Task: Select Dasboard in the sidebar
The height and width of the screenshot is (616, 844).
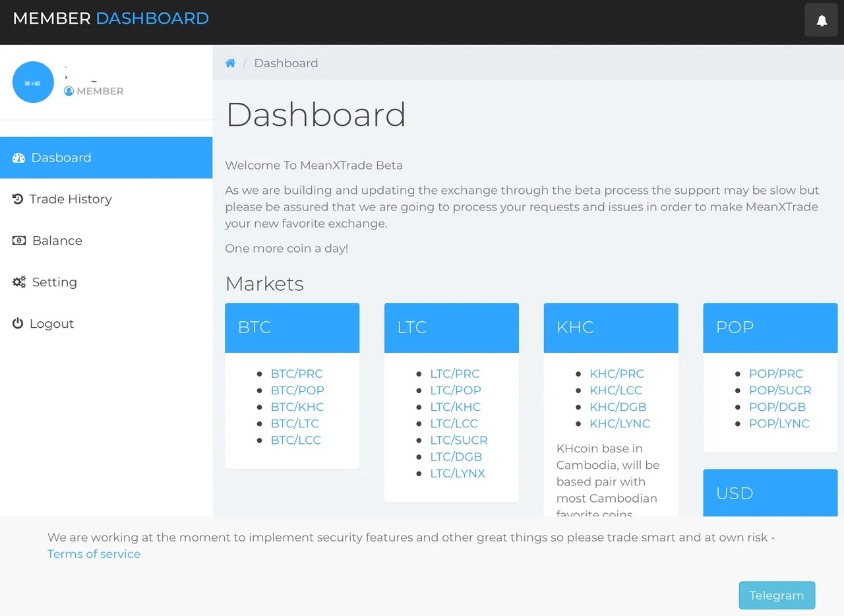Action: tap(106, 158)
